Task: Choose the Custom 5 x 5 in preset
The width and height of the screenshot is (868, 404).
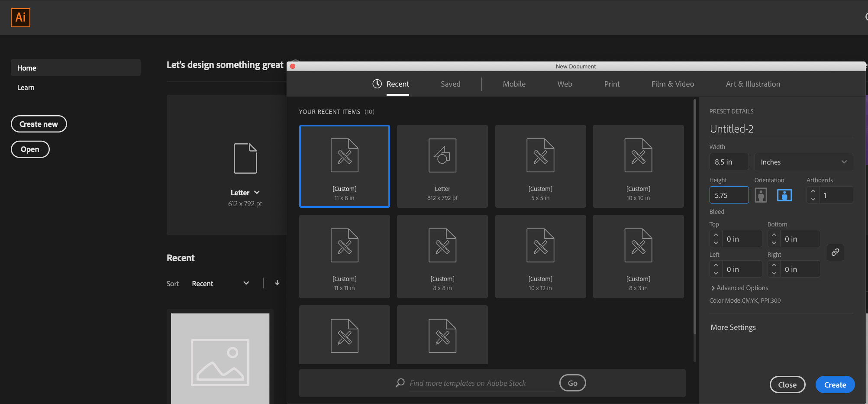Action: [540, 166]
